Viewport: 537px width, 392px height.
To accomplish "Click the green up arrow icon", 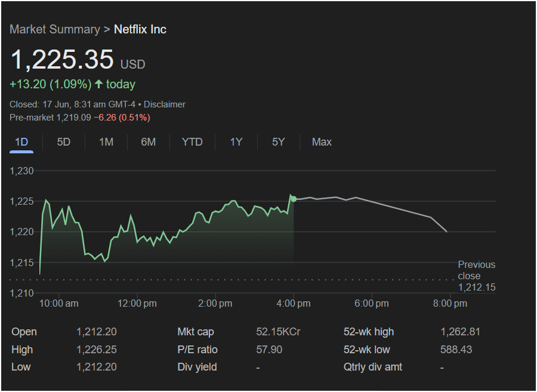I will point(98,84).
